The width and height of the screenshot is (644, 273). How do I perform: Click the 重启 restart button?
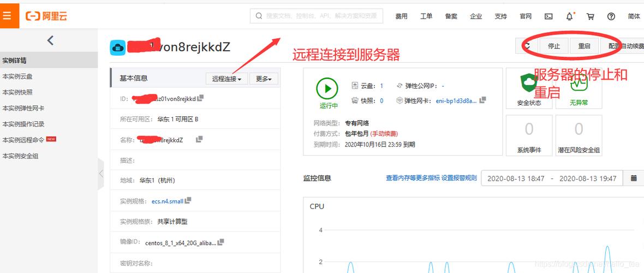(x=584, y=46)
